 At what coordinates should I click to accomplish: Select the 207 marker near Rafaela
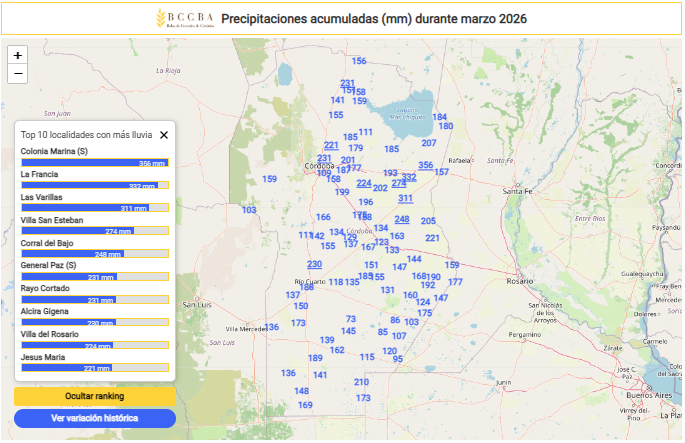[429, 143]
